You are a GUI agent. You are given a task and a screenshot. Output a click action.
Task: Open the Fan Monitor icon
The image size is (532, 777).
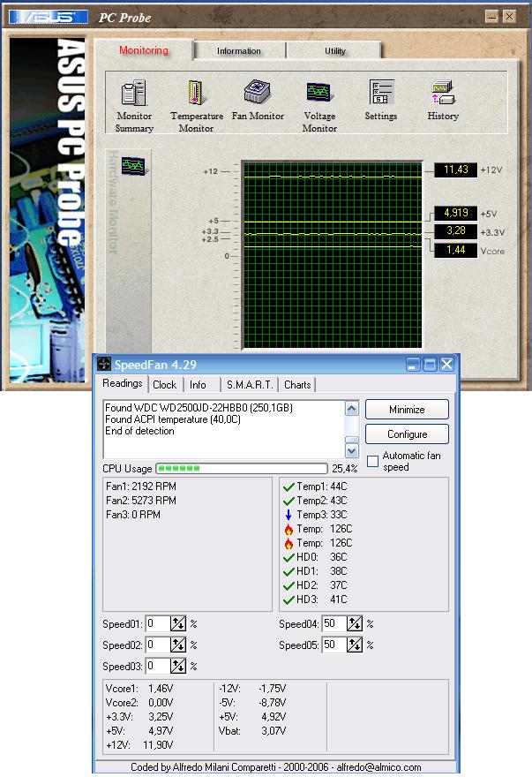(x=258, y=92)
